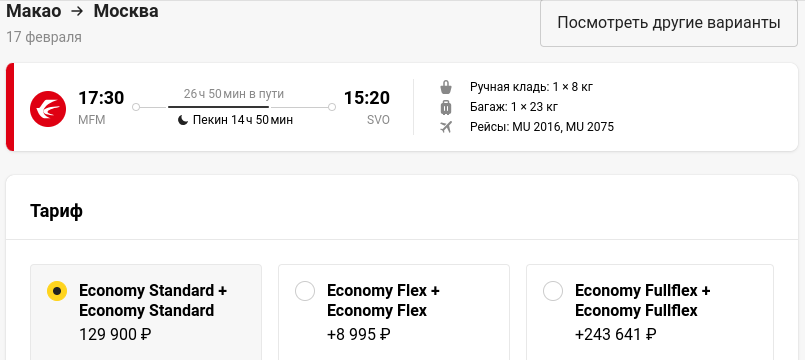Viewport: 805px width, 360px height.
Task: Click the Рейсы: MU 2016, MU 2075 text
Action: pos(542,127)
